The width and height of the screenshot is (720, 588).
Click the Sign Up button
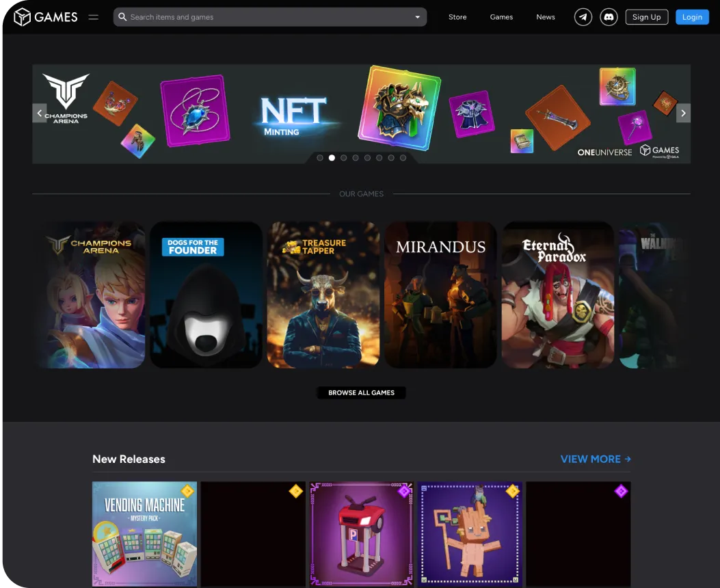click(647, 17)
